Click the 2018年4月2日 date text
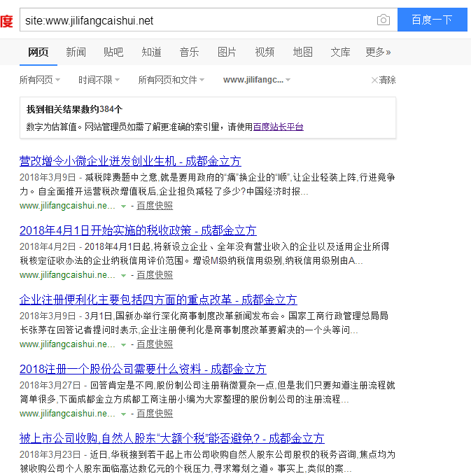This screenshot has width=471, height=476. click(x=48, y=246)
